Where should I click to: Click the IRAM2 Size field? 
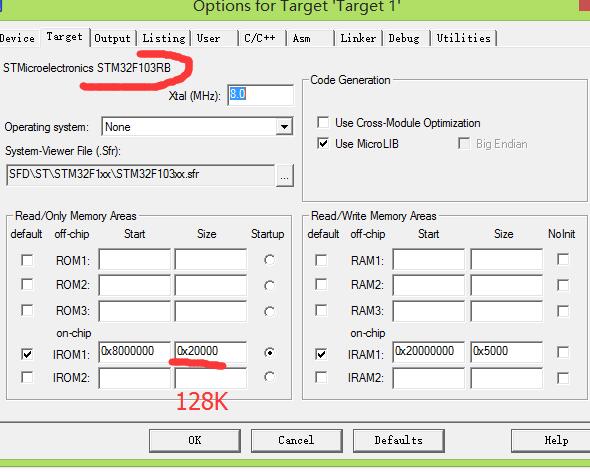coord(506,378)
